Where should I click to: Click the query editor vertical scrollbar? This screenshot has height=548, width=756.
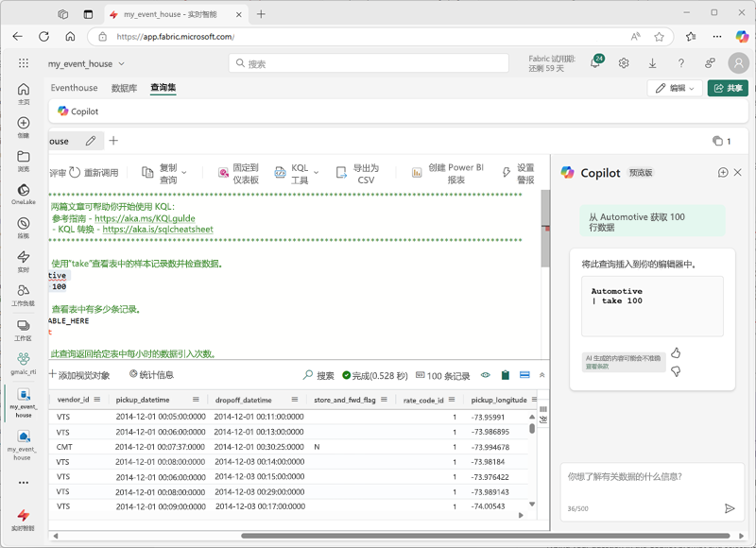coord(545,229)
